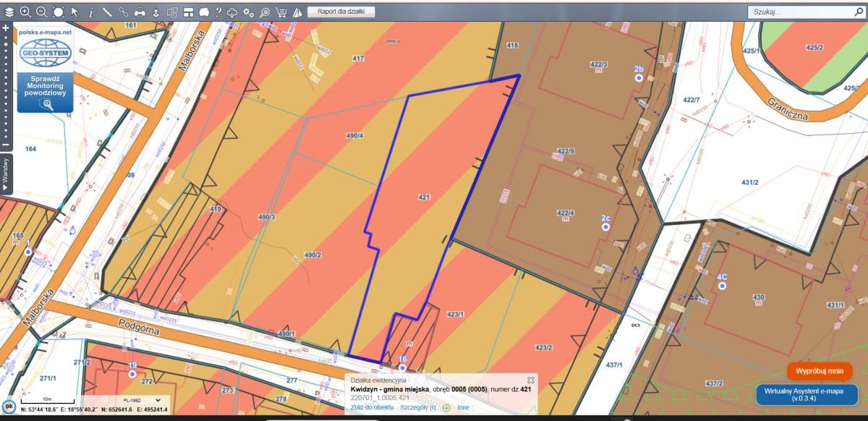The image size is (868, 421).
Task: Expand the Warstwy side panel
Action: point(5,174)
